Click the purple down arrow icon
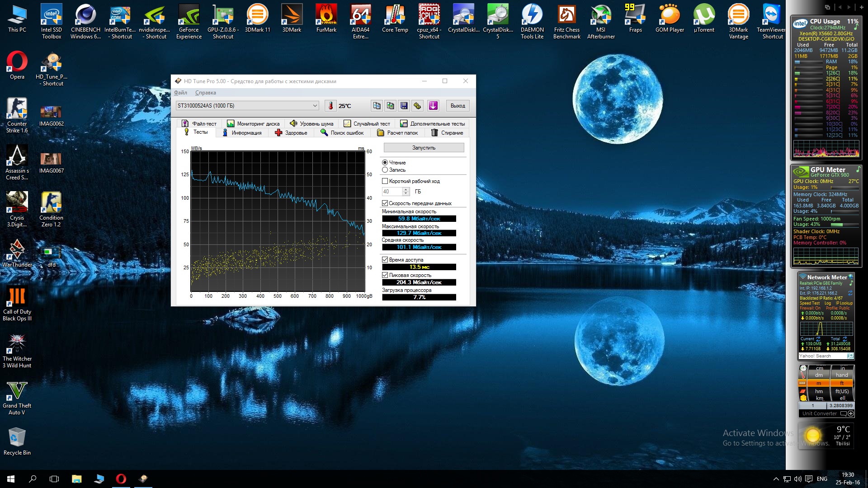This screenshot has width=868, height=488. (433, 106)
